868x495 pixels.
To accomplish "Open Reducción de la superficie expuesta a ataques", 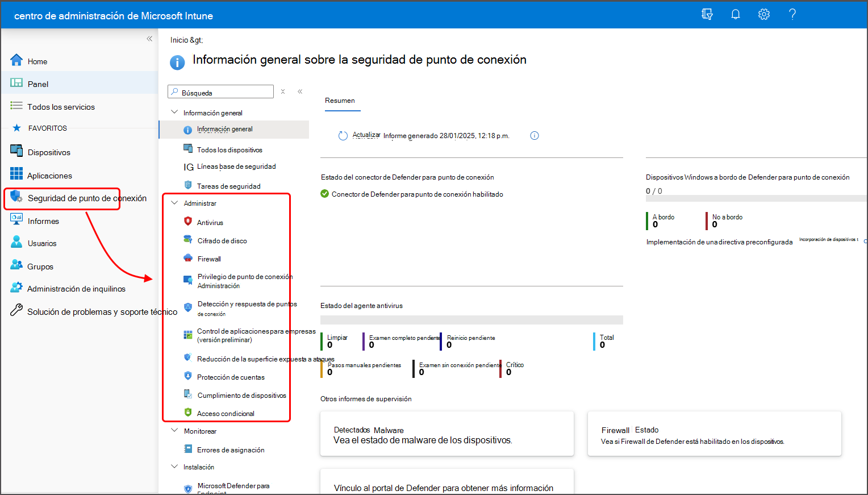I will point(265,359).
